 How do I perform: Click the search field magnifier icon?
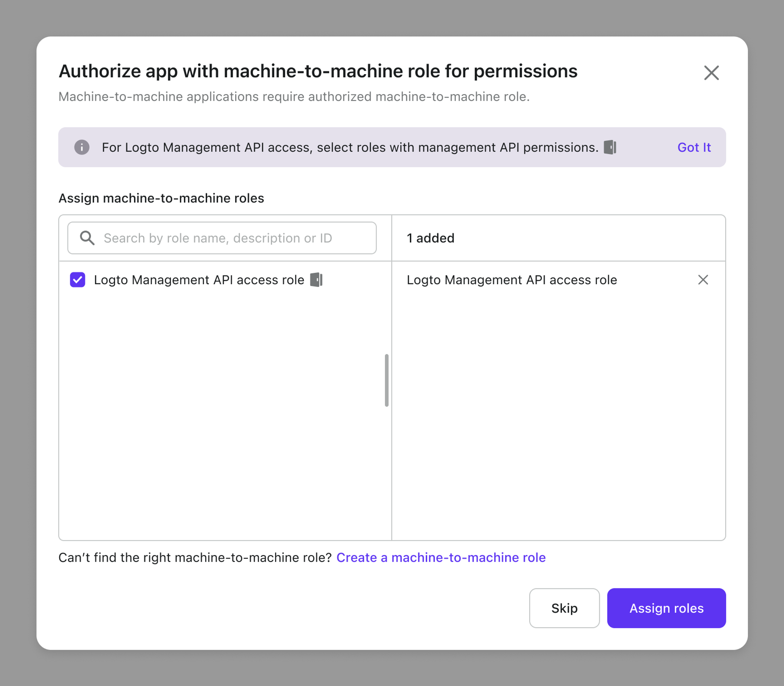(87, 238)
